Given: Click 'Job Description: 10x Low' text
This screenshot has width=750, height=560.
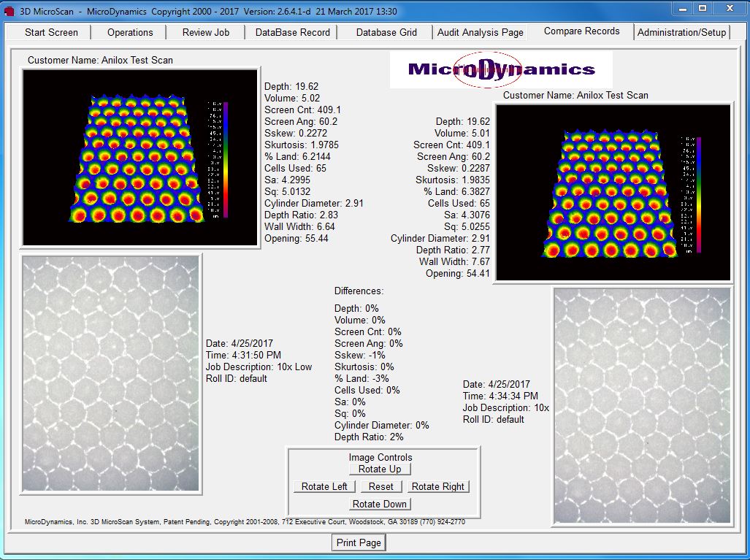Looking at the screenshot, I should 259,367.
